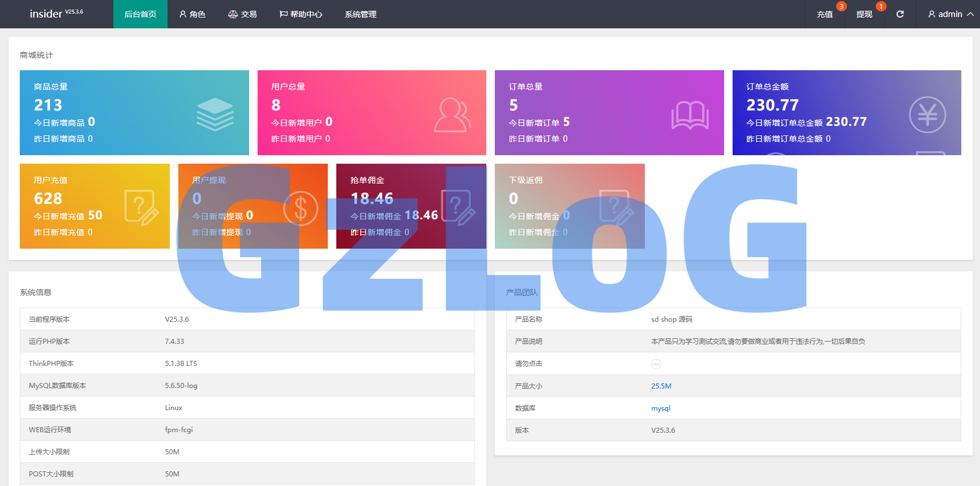This screenshot has height=486, width=980.
Task: Open the 系统管理 menu
Action: (x=360, y=14)
